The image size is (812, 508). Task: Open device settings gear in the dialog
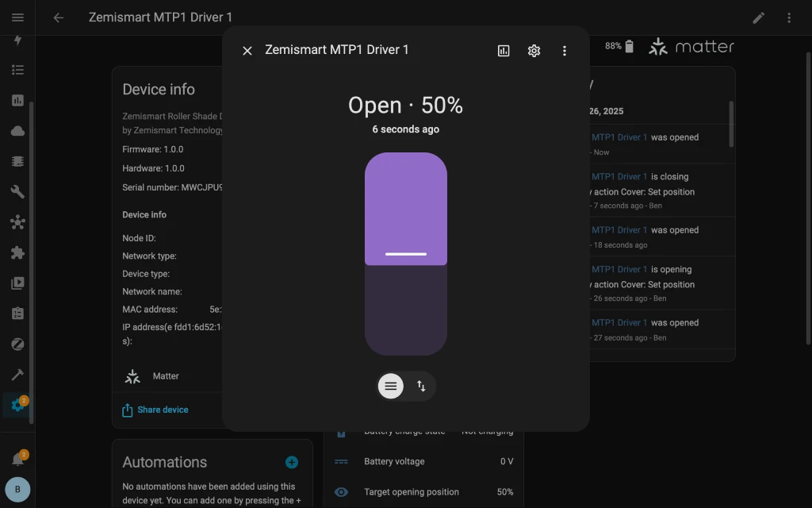click(534, 50)
